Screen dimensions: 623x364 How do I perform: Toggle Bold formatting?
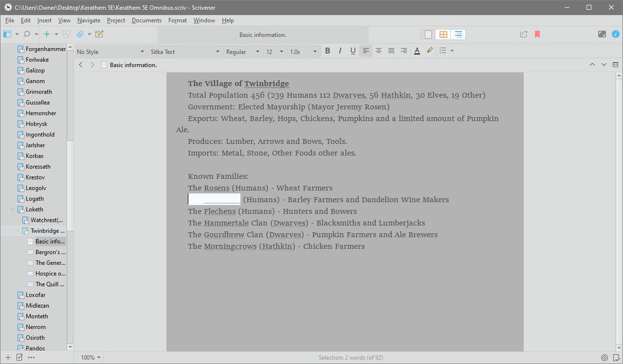tap(328, 51)
